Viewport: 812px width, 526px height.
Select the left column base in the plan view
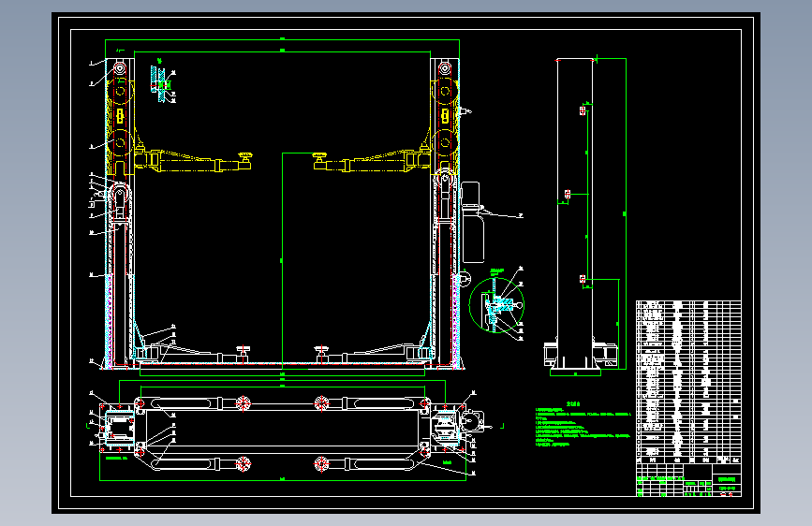click(119, 426)
